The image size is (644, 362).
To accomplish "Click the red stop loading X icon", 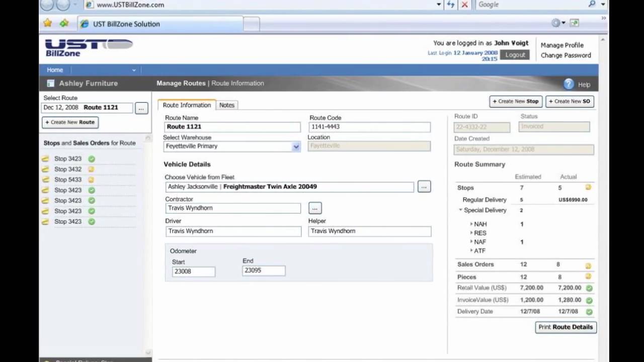I will pos(464,5).
